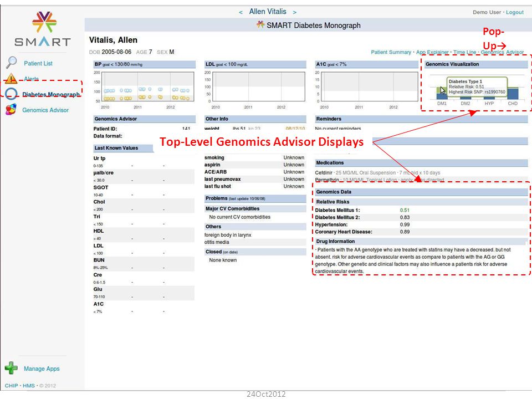Click the Genomics Advisor colorful icon
The width and height of the screenshot is (532, 399).
[11, 110]
